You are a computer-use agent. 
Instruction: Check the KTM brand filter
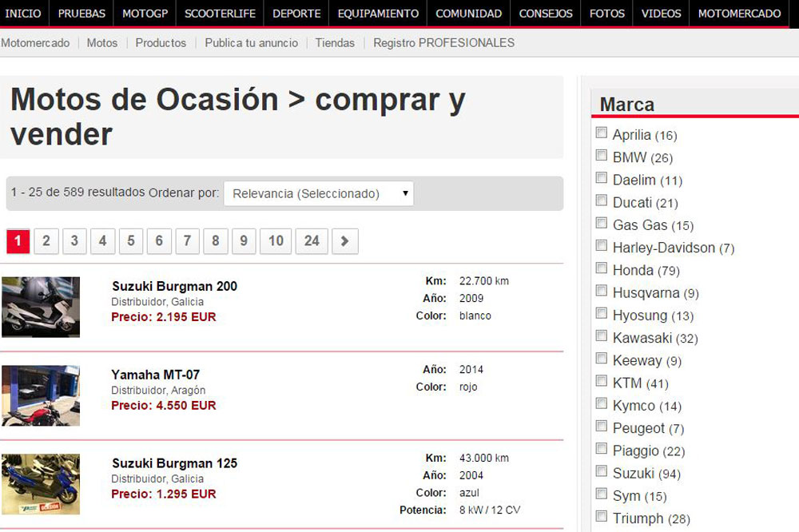pos(602,381)
